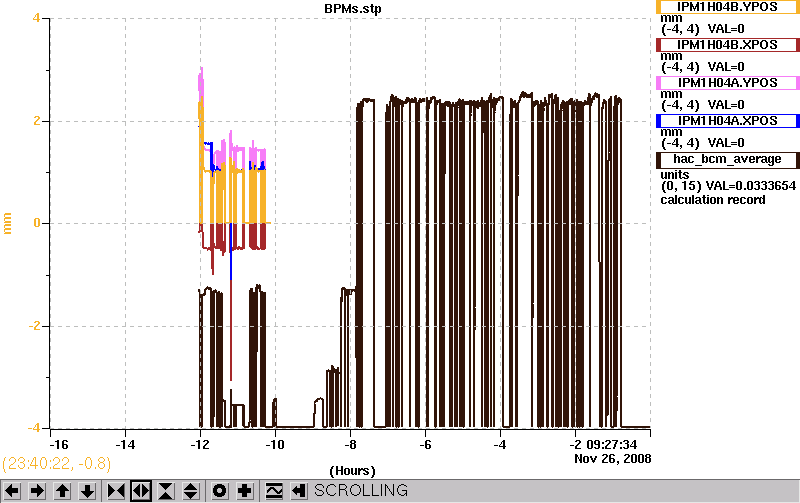Click the waveform graph-mode toolbar icon
The height and width of the screenshot is (503, 800).
pos(274,491)
